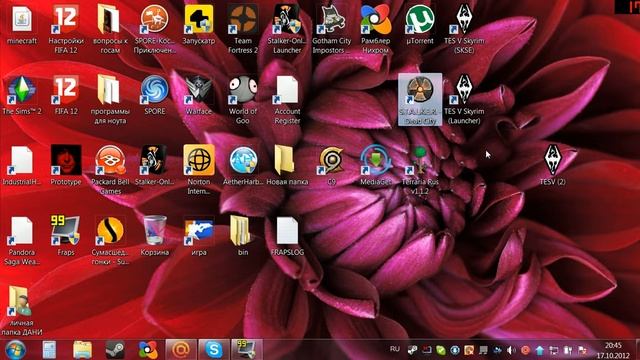The height and width of the screenshot is (360, 640).
Task: Launch Steam from the taskbar
Action: [x=115, y=350]
